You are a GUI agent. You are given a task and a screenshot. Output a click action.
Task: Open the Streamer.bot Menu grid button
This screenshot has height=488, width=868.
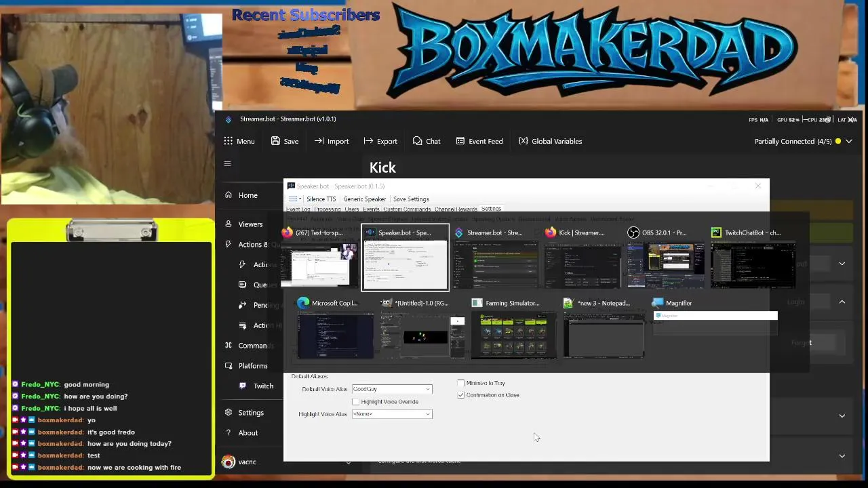point(239,141)
